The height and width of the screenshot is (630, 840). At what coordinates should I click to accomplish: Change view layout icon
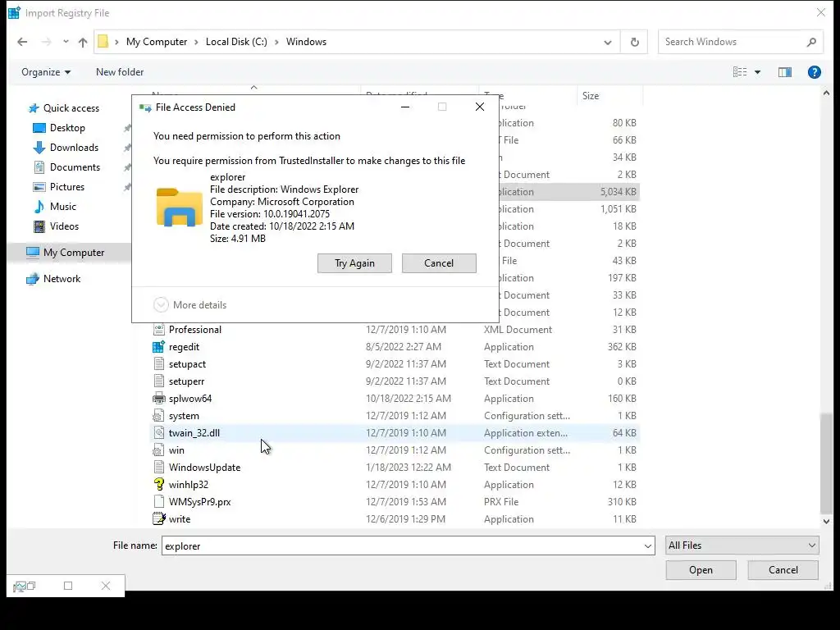(x=739, y=72)
